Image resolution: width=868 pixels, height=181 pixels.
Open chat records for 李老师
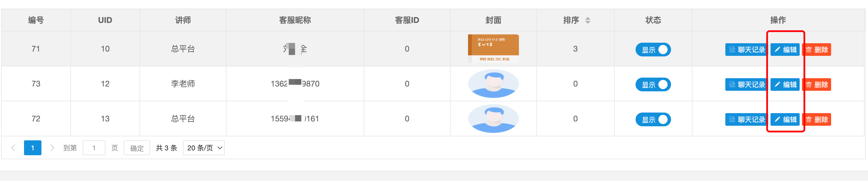[x=746, y=84]
